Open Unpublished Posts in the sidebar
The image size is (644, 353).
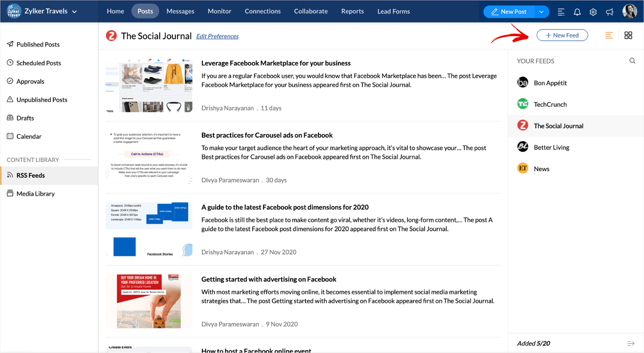pos(49,99)
